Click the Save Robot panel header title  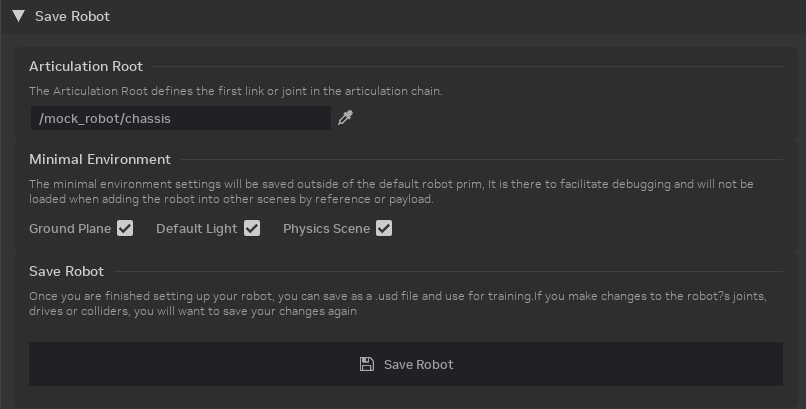tap(72, 16)
